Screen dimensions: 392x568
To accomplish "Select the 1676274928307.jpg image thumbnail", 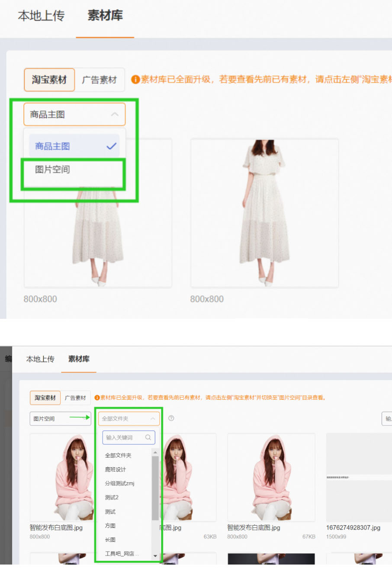I will (358, 477).
